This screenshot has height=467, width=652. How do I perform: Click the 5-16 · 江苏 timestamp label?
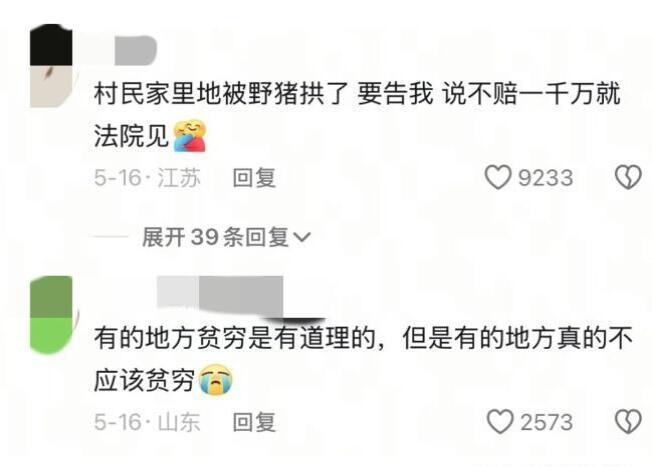coord(147,178)
